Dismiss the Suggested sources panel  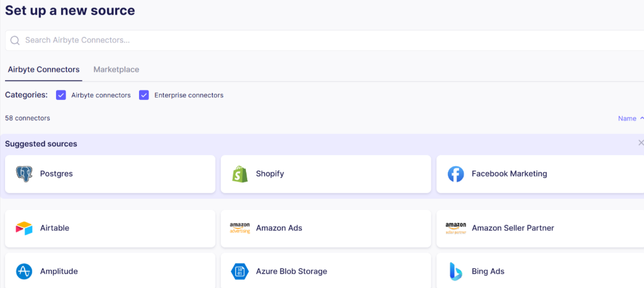[x=641, y=143]
